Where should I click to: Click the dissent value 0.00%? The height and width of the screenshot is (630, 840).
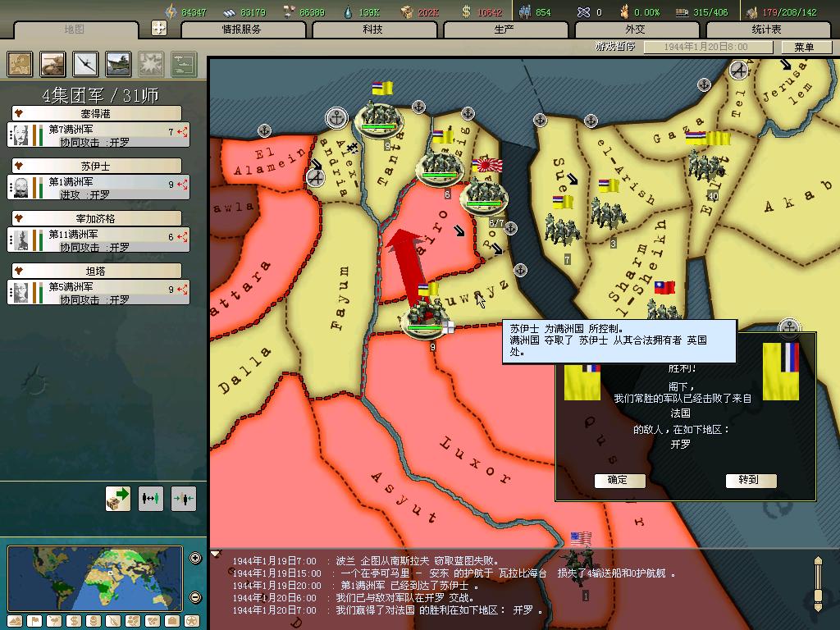646,11
